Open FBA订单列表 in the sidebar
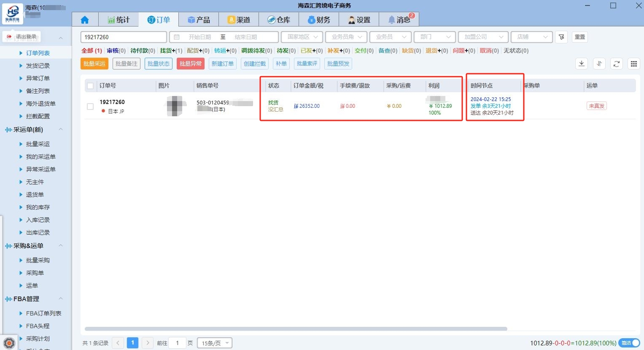The width and height of the screenshot is (644, 350). [44, 313]
